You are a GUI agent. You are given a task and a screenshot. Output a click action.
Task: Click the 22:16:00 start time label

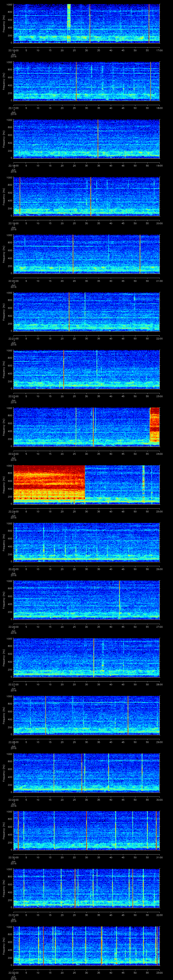(x=13, y=50)
